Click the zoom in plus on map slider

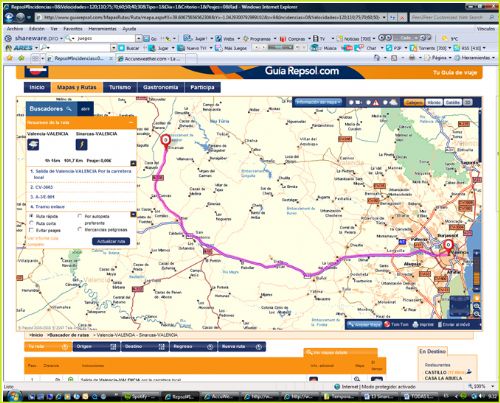[x=477, y=254]
